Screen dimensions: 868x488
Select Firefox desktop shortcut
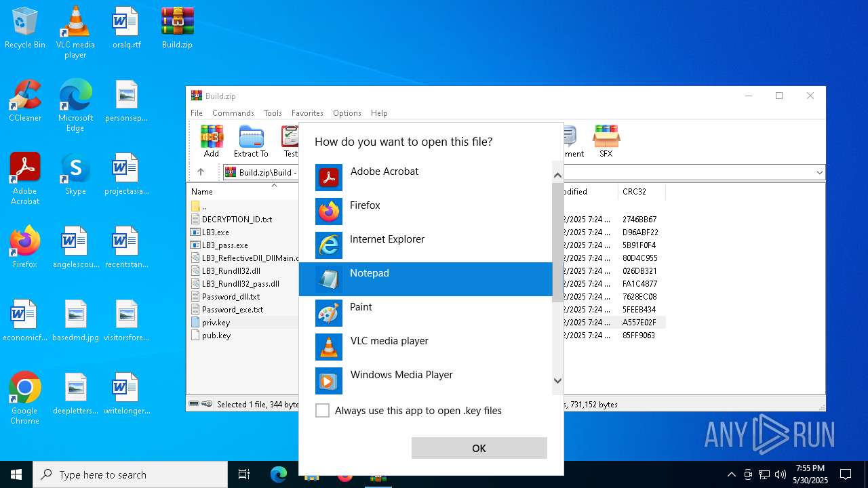(x=25, y=248)
